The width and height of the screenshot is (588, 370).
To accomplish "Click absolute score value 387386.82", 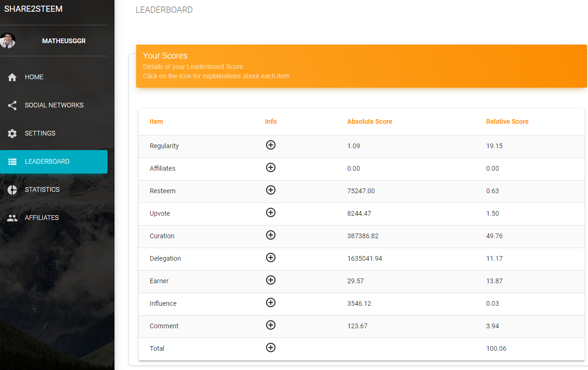I will 363,236.
